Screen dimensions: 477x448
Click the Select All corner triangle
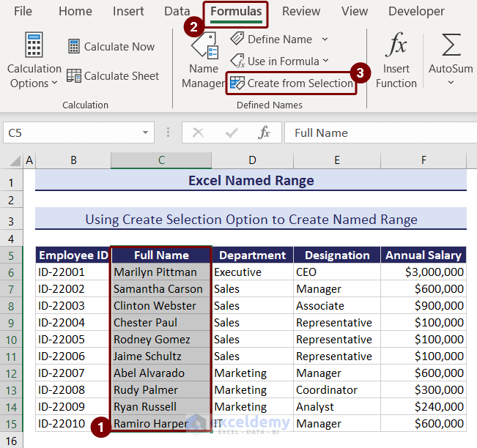point(15,160)
